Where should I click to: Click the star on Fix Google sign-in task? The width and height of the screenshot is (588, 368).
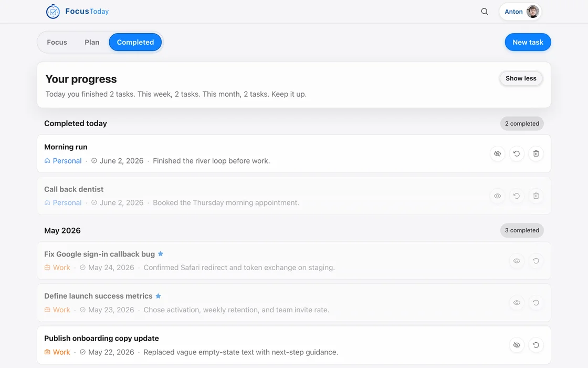[161, 254]
